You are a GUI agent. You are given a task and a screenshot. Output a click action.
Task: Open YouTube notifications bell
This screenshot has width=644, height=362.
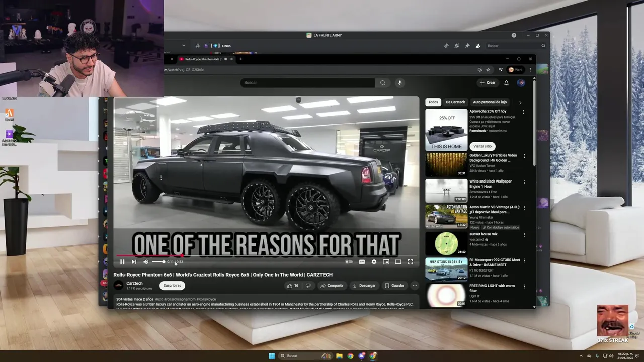(506, 83)
